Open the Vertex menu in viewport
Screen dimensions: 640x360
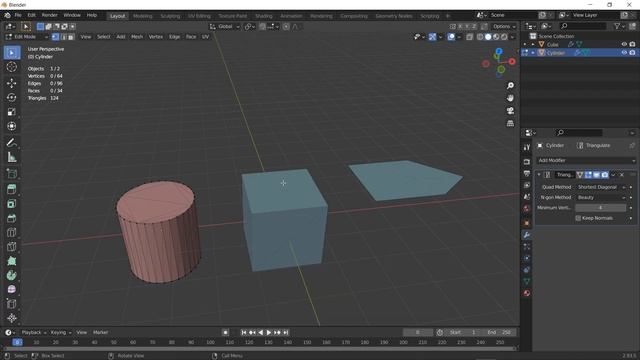point(156,37)
